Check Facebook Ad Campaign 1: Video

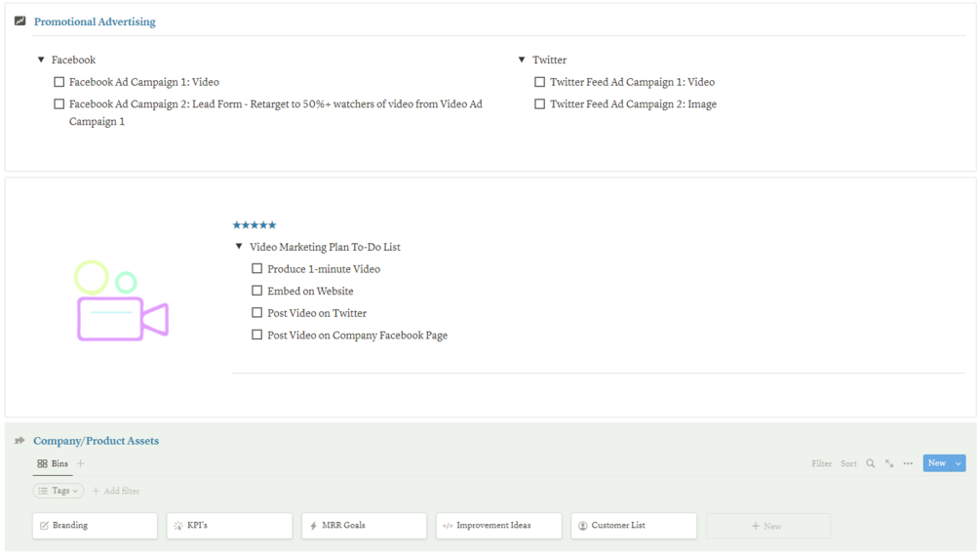[x=59, y=82]
